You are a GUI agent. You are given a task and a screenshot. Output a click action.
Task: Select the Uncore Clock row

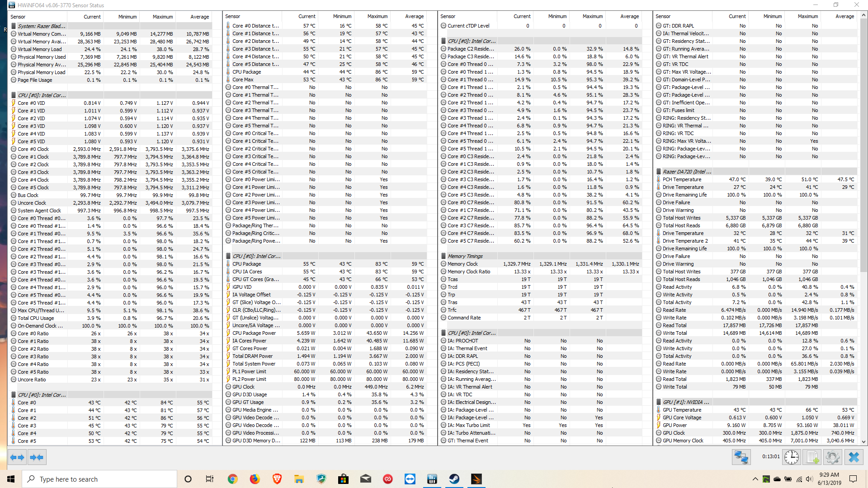(111, 203)
